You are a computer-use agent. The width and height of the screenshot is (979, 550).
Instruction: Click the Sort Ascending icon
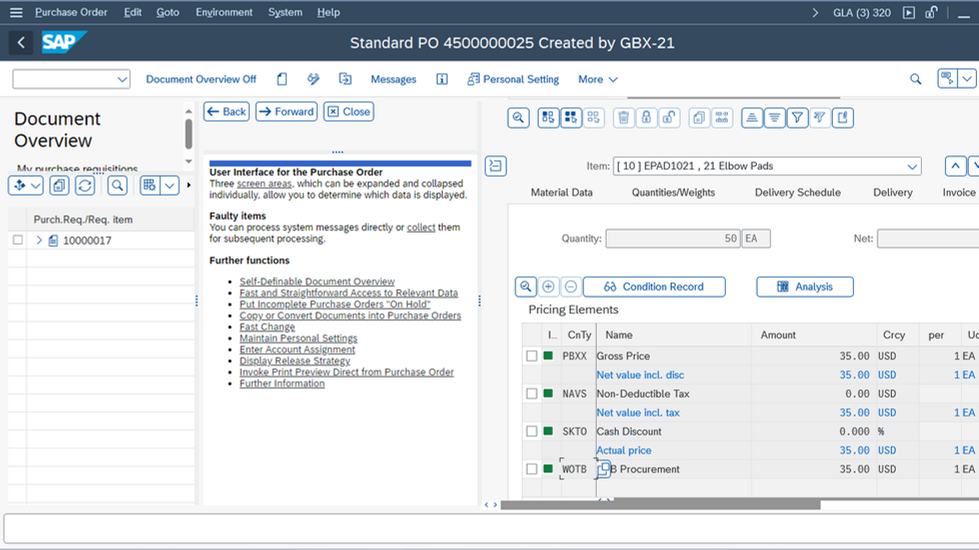tap(752, 117)
